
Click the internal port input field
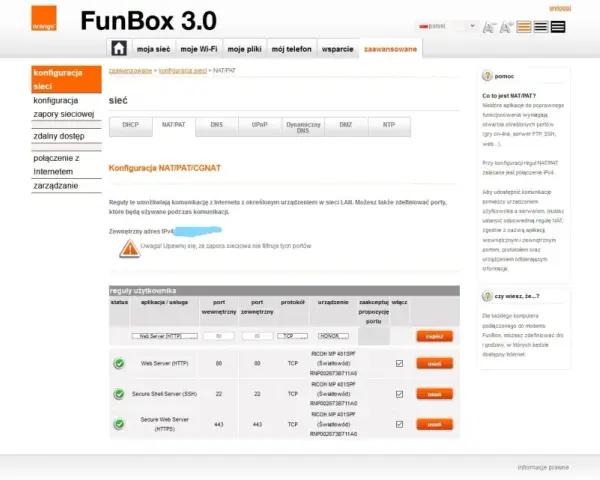219,336
